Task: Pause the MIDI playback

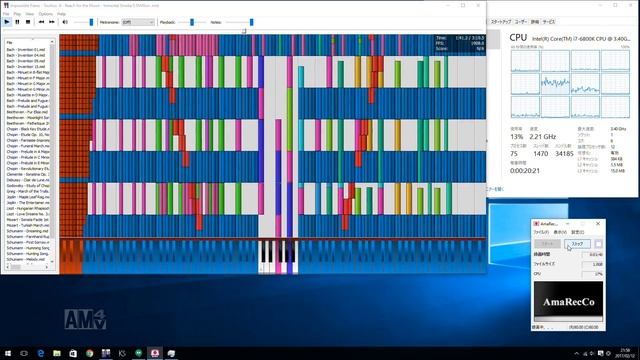Action: click(17, 22)
